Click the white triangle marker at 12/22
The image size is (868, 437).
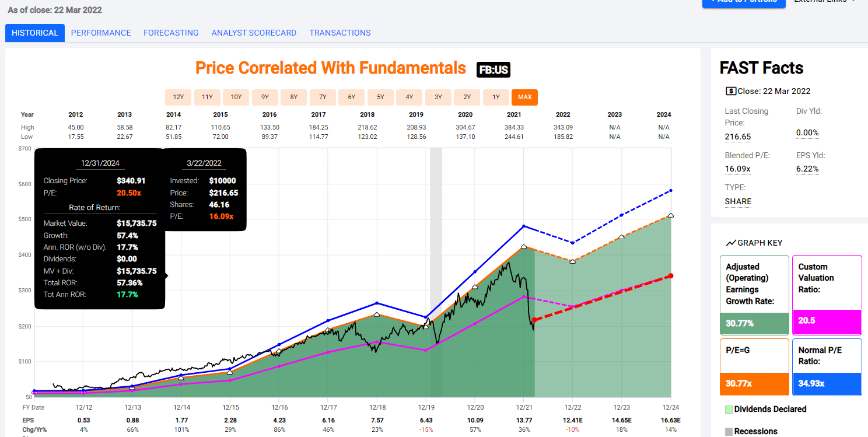(x=572, y=261)
